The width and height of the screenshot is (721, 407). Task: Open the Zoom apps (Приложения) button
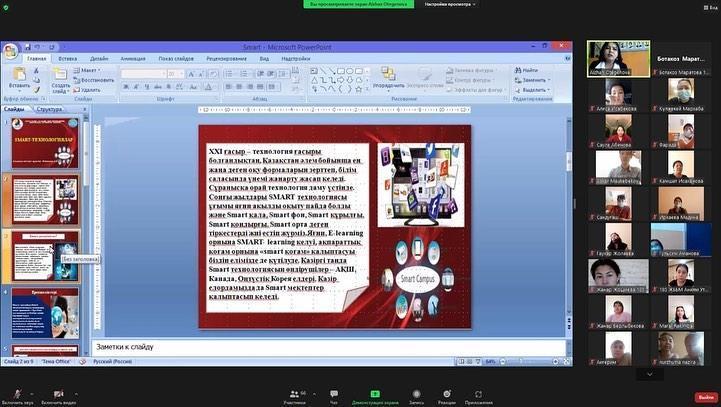(479, 394)
